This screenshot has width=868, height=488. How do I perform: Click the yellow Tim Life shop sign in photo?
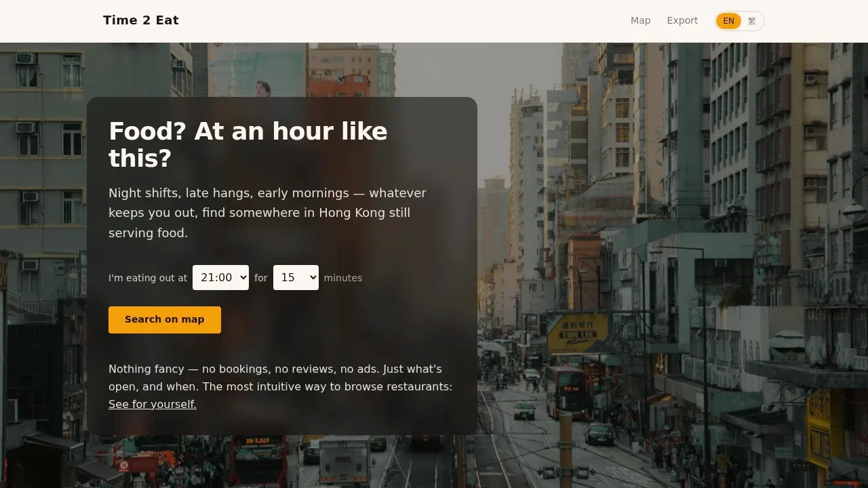tap(578, 333)
